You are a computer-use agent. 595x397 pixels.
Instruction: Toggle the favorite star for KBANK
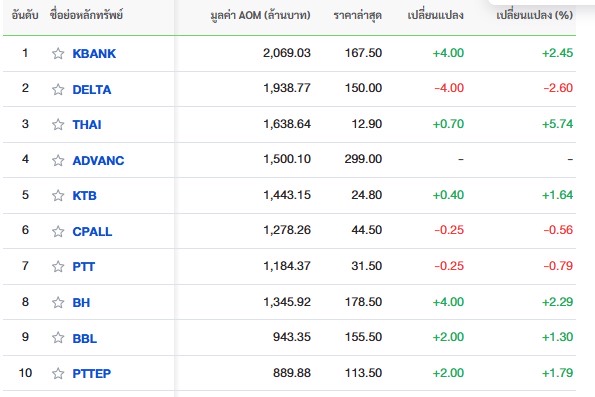[58, 54]
